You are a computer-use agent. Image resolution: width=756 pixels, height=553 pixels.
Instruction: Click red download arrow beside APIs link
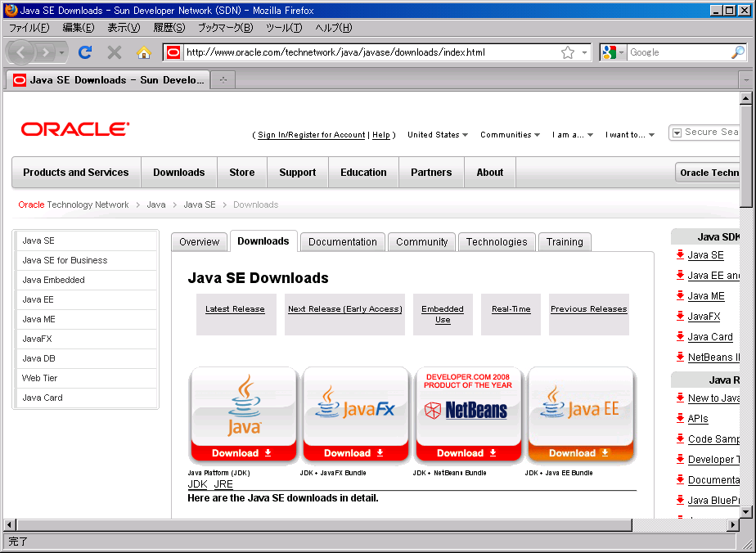[680, 418]
